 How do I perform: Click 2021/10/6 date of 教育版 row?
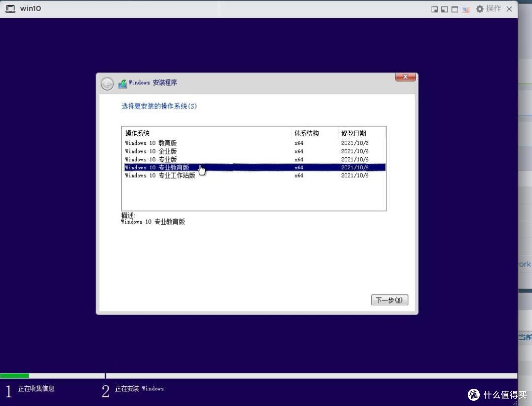(355, 143)
